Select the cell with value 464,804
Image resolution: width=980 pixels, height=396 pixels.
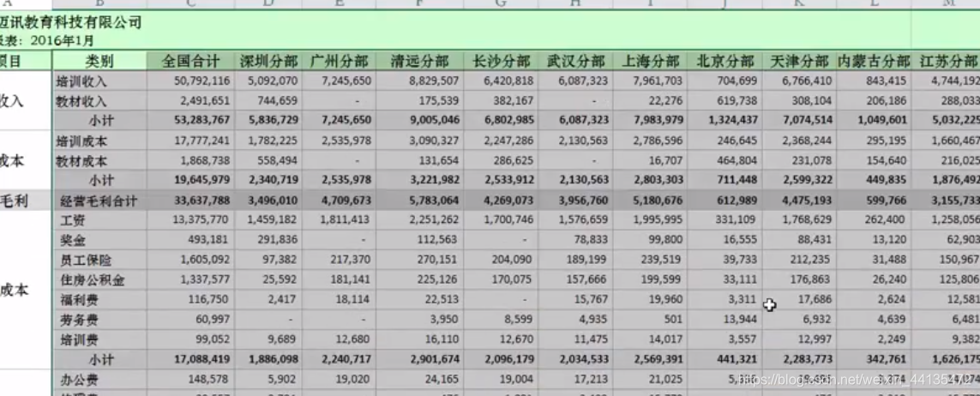point(725,161)
